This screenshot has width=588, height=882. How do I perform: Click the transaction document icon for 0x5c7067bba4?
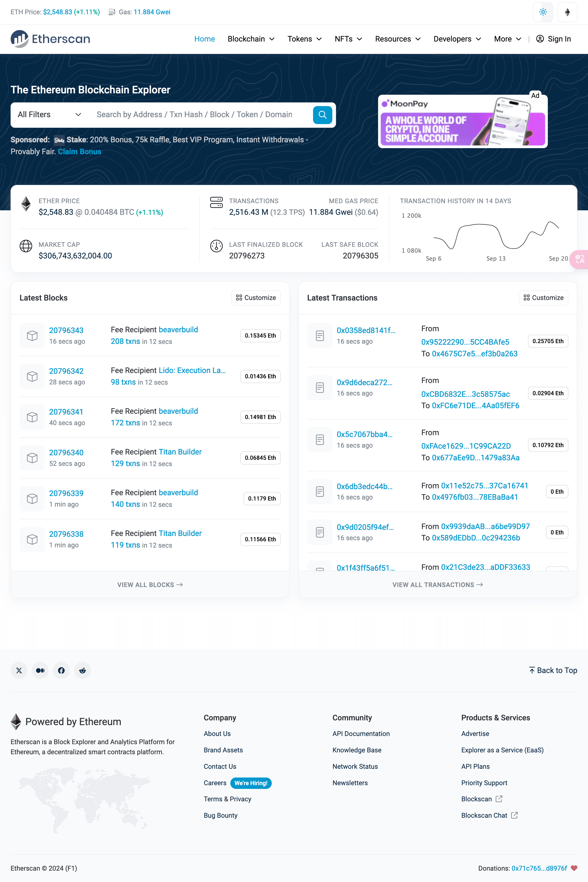point(319,439)
